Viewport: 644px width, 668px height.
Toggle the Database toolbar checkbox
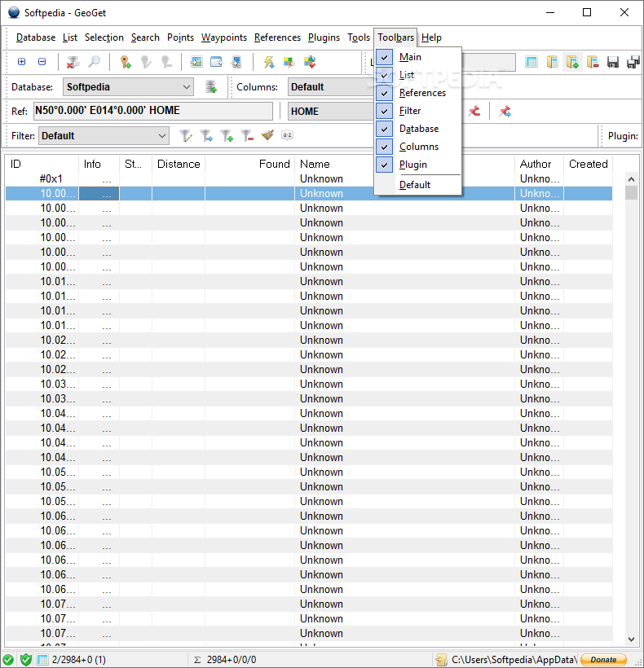(384, 129)
